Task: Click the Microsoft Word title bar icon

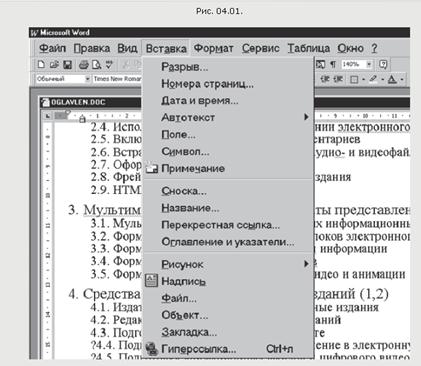Action: click(34, 33)
